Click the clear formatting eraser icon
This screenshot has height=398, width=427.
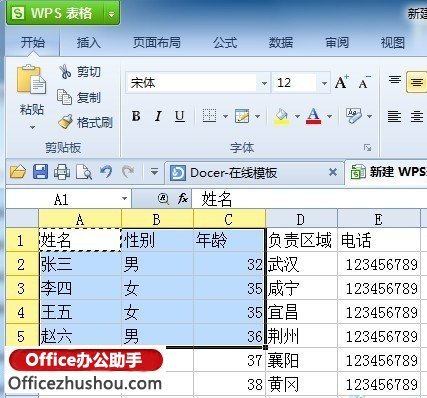tap(354, 116)
